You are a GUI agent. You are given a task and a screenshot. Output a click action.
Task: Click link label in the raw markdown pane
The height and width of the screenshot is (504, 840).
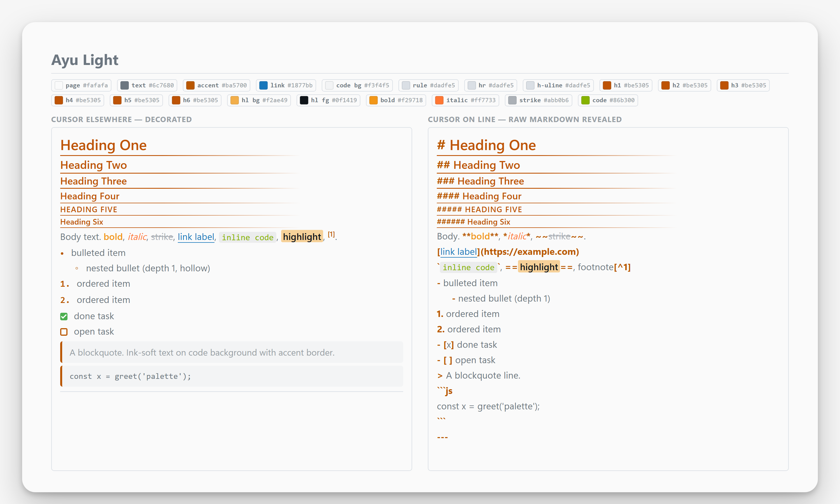(459, 252)
